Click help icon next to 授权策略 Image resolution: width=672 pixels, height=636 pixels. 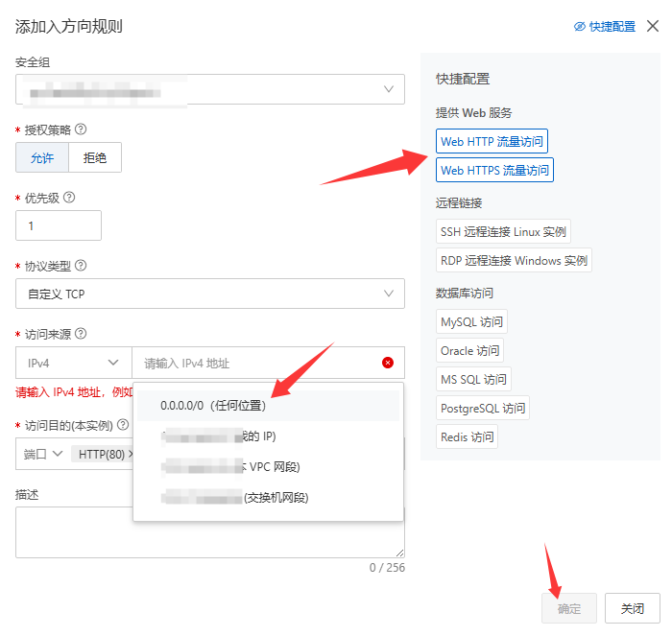click(x=82, y=130)
